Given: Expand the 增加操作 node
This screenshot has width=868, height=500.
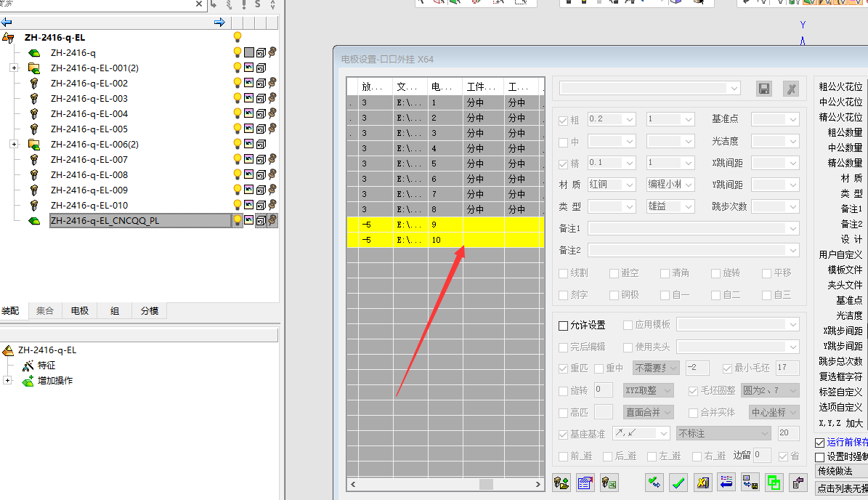Looking at the screenshot, I should point(7,380).
